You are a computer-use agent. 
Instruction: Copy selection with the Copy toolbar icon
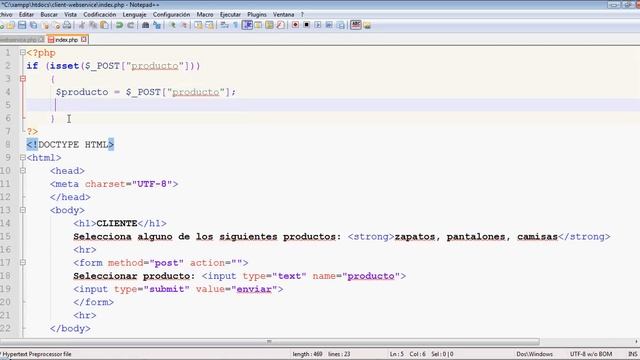93,25
